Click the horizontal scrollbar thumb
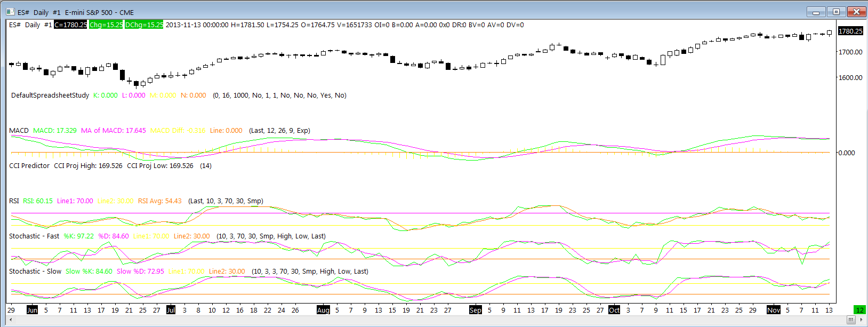868x327 pixels. (851, 320)
